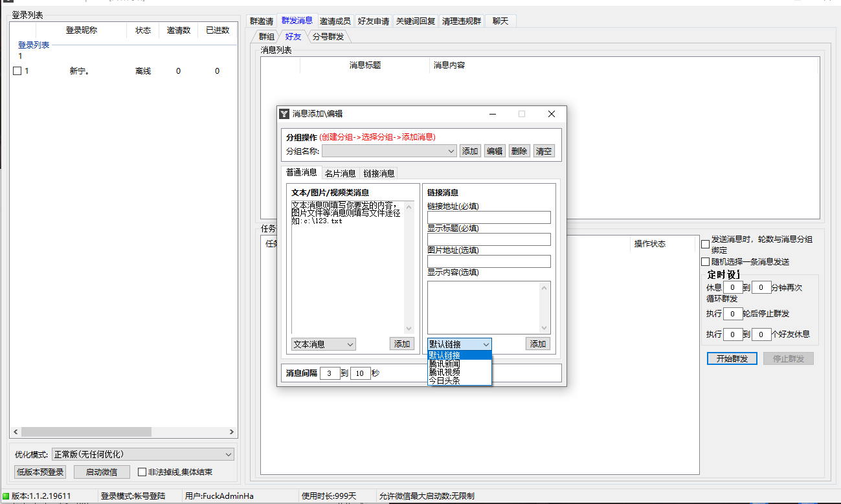
Task: Select highlighted 默认链接 list option
Action: [459, 355]
